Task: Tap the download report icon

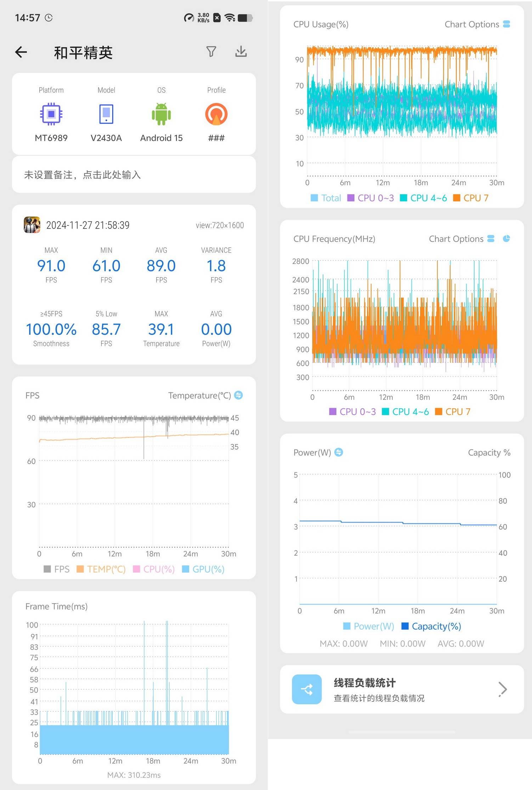Action: click(x=241, y=51)
